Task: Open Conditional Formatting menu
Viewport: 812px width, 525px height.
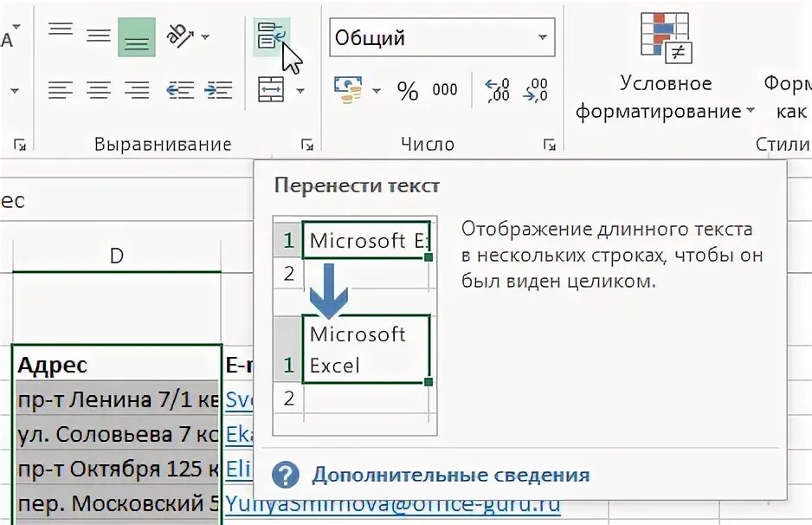Action: click(666, 68)
